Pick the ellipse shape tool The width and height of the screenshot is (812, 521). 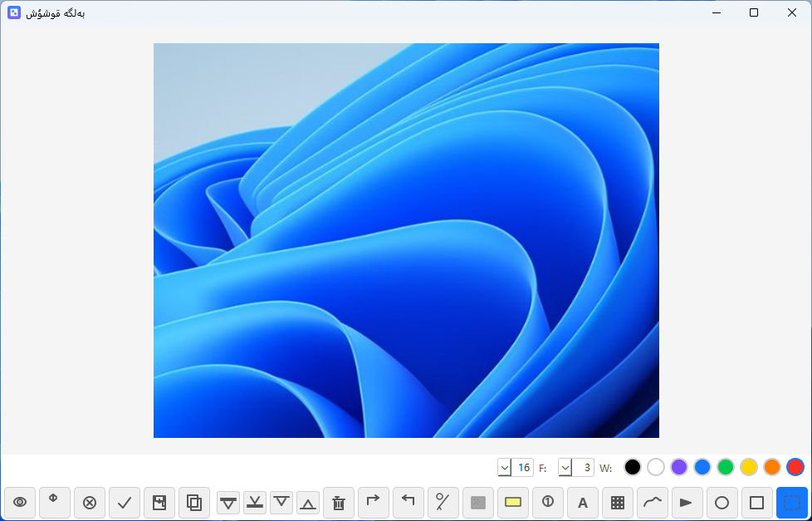point(722,503)
